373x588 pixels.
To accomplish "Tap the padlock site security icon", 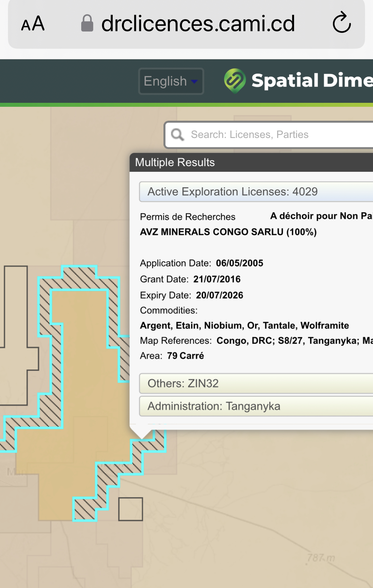I will point(87,23).
